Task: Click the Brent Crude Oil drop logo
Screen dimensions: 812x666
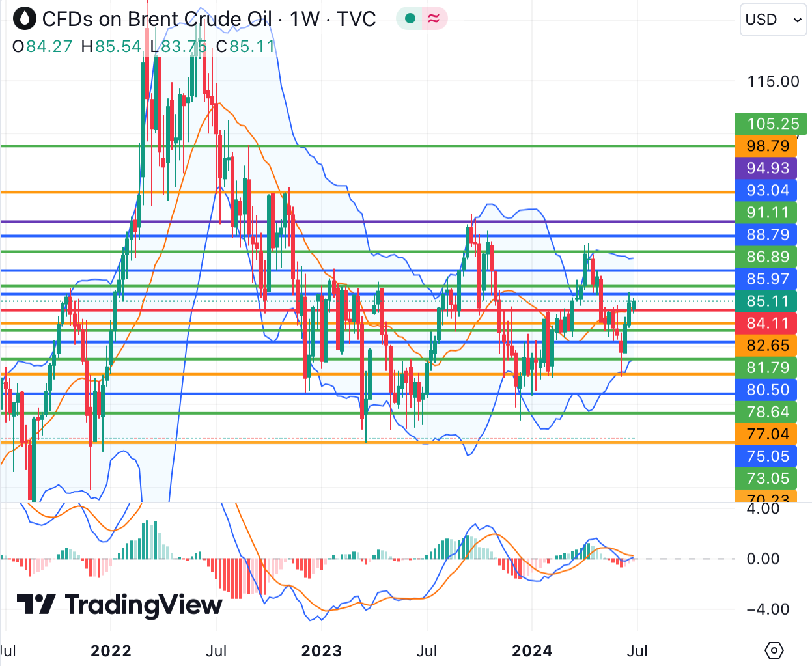Action: (25, 19)
